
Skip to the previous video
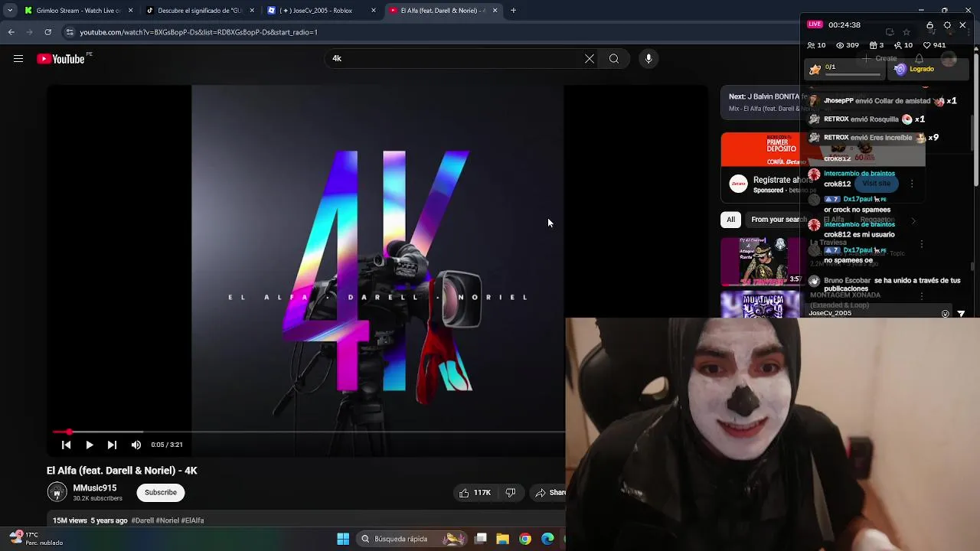click(67, 445)
